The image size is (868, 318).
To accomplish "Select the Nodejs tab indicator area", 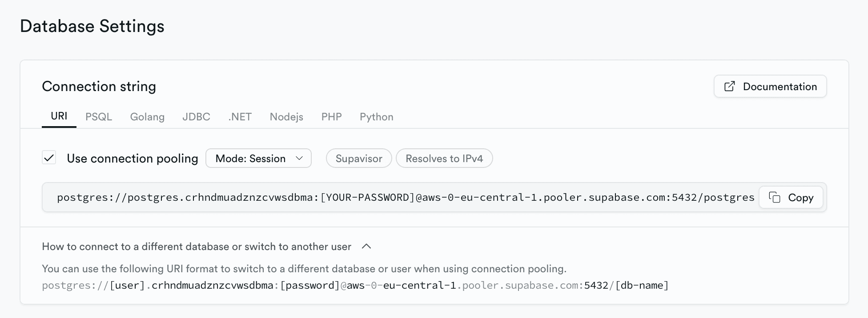I will coord(286,117).
